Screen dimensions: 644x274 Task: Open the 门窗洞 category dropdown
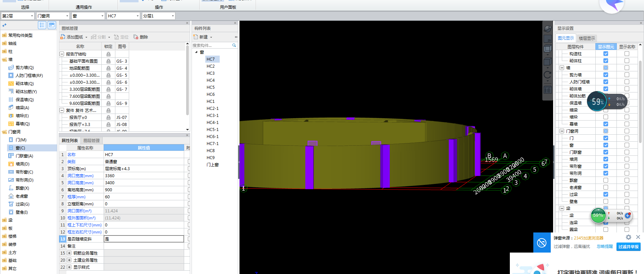click(53, 16)
